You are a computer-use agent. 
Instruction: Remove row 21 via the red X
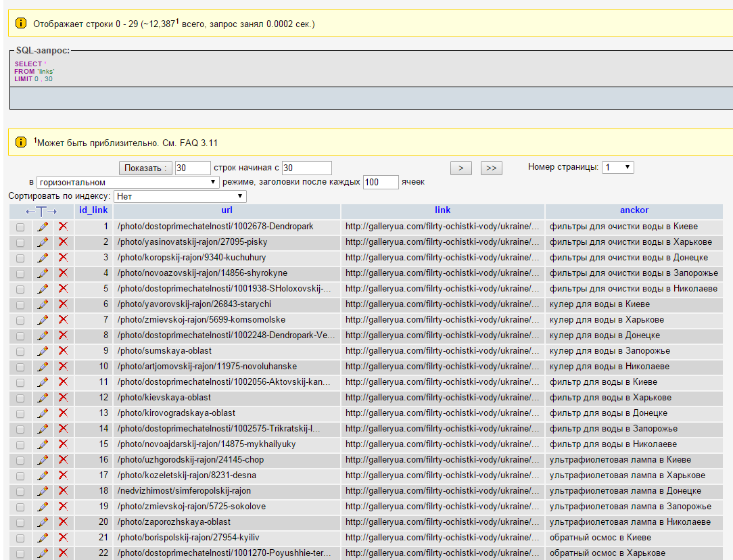coord(63,538)
